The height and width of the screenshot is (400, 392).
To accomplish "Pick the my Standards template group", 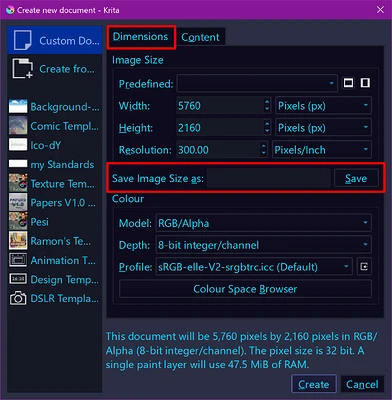I will coord(55,164).
